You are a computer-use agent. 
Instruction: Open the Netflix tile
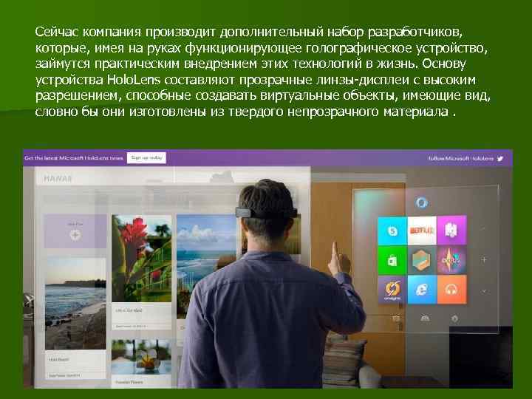pos(422,231)
